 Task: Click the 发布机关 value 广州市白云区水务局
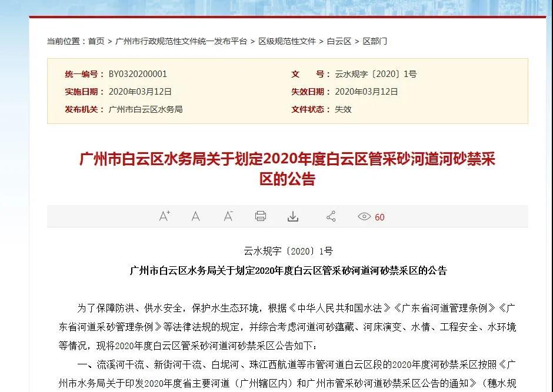pos(145,109)
